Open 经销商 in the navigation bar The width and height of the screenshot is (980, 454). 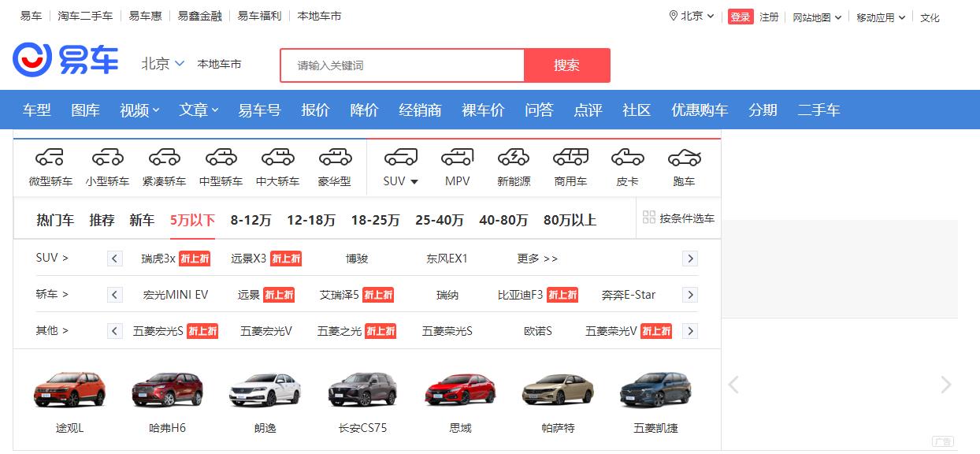(x=420, y=110)
